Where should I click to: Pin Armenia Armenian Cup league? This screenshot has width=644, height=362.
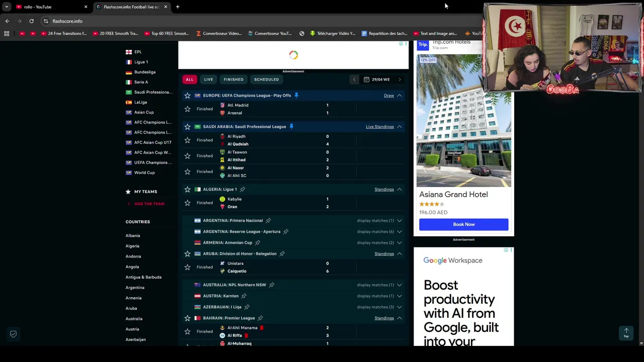pos(258,243)
